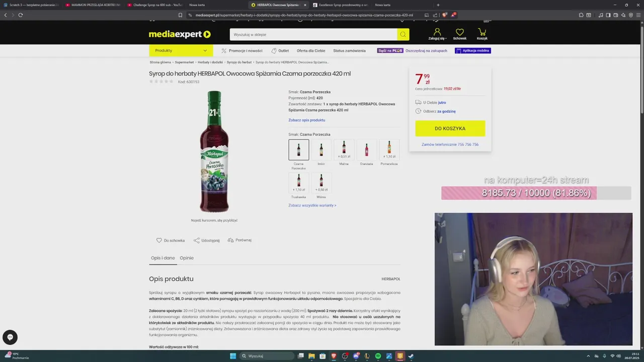Click the Windows taskbar Wyszukaj search box
The image size is (644, 362).
click(267, 356)
